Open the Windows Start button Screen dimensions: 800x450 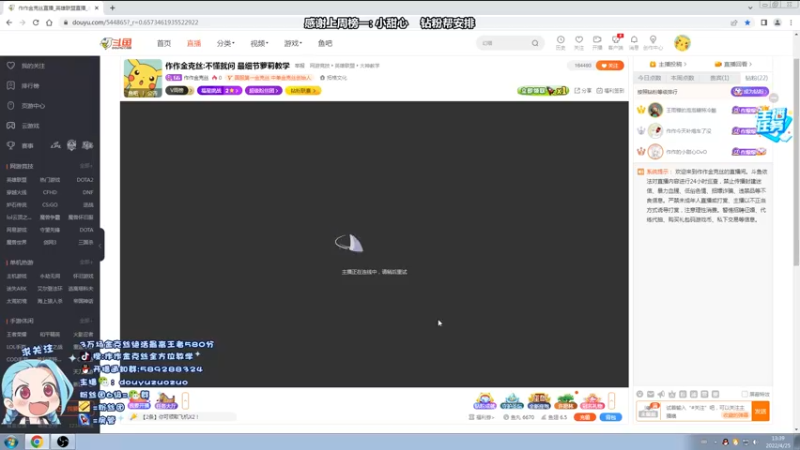[x=11, y=441]
